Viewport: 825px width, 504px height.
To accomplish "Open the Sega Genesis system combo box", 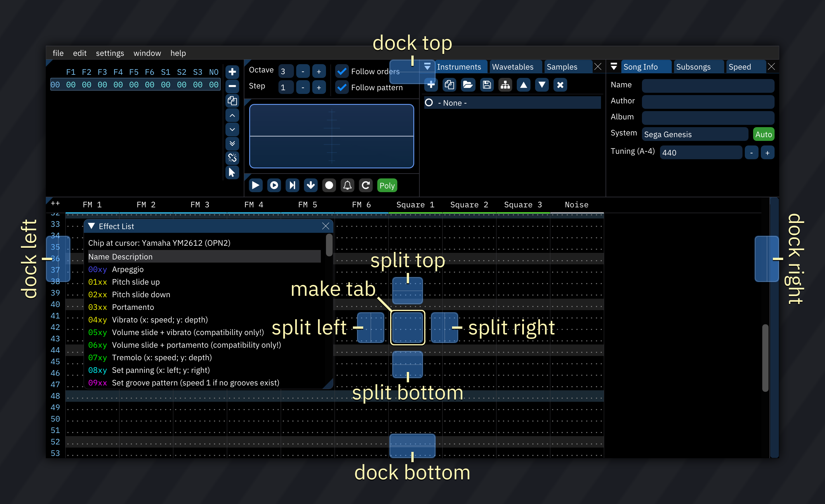I will click(x=694, y=134).
